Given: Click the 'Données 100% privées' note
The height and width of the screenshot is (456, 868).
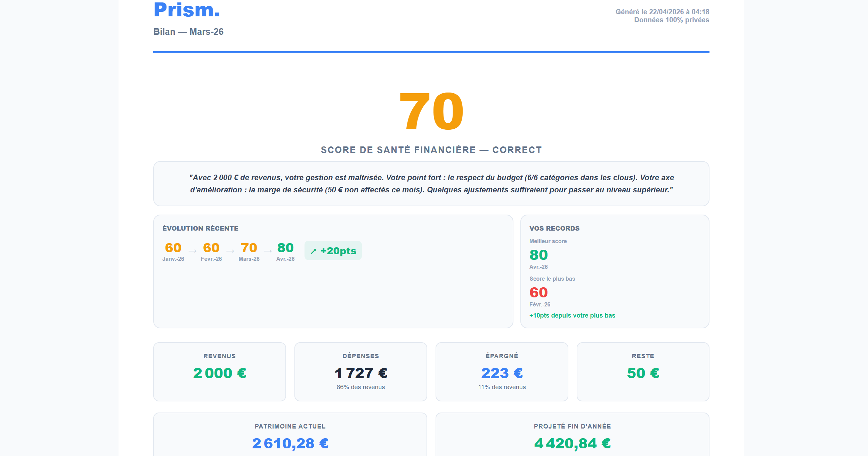Looking at the screenshot, I should tap(672, 20).
